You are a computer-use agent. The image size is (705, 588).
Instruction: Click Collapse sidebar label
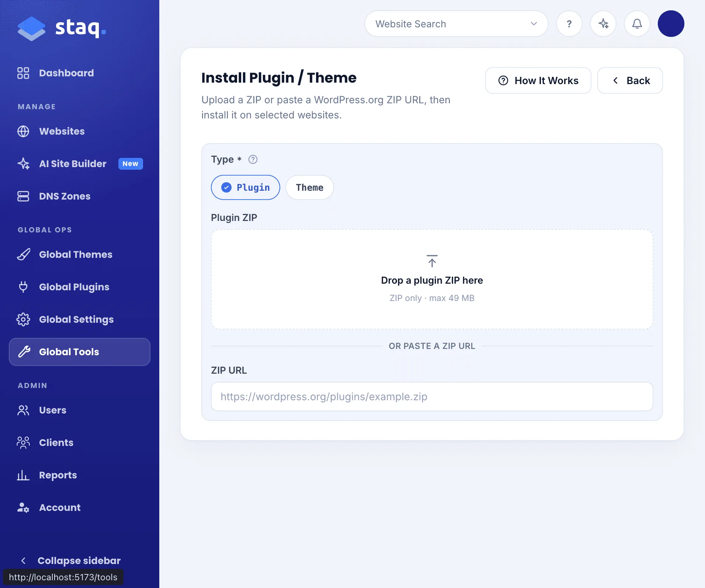[x=79, y=561]
